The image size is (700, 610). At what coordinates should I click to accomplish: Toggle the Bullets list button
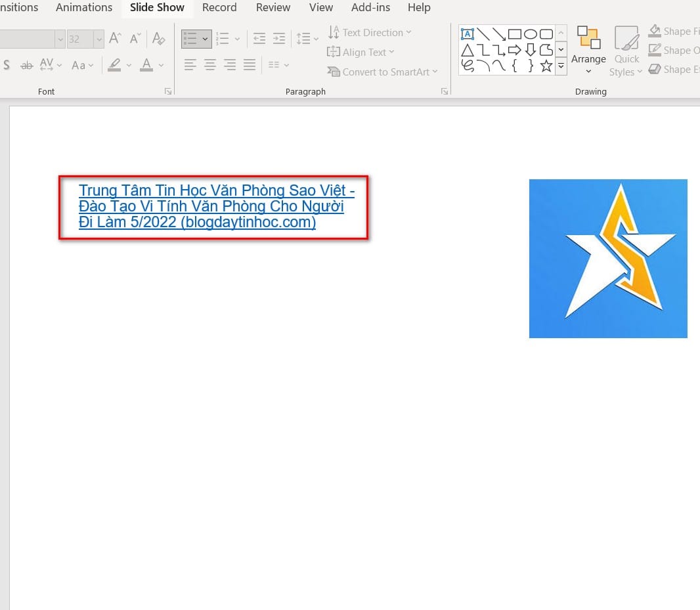click(190, 39)
